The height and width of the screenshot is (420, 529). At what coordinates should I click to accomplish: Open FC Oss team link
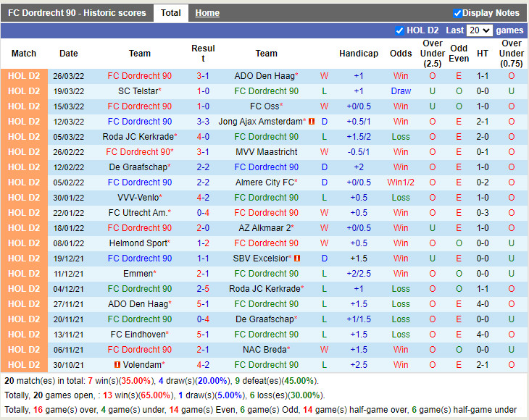coord(266,106)
